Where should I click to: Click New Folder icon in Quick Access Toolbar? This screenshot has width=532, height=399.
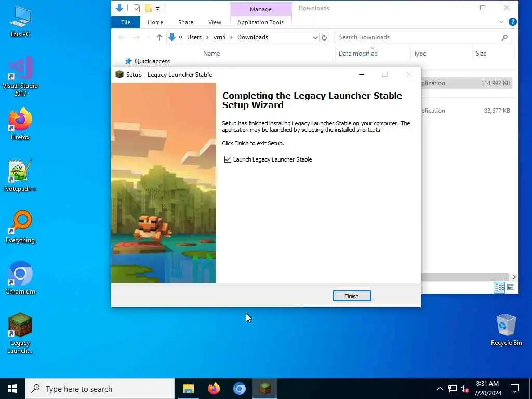click(x=148, y=8)
